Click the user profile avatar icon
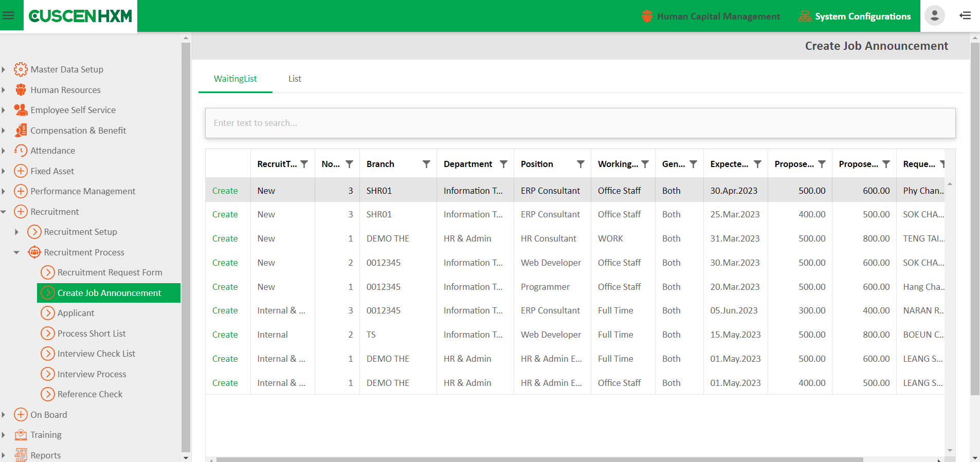The height and width of the screenshot is (462, 980). [x=934, y=15]
